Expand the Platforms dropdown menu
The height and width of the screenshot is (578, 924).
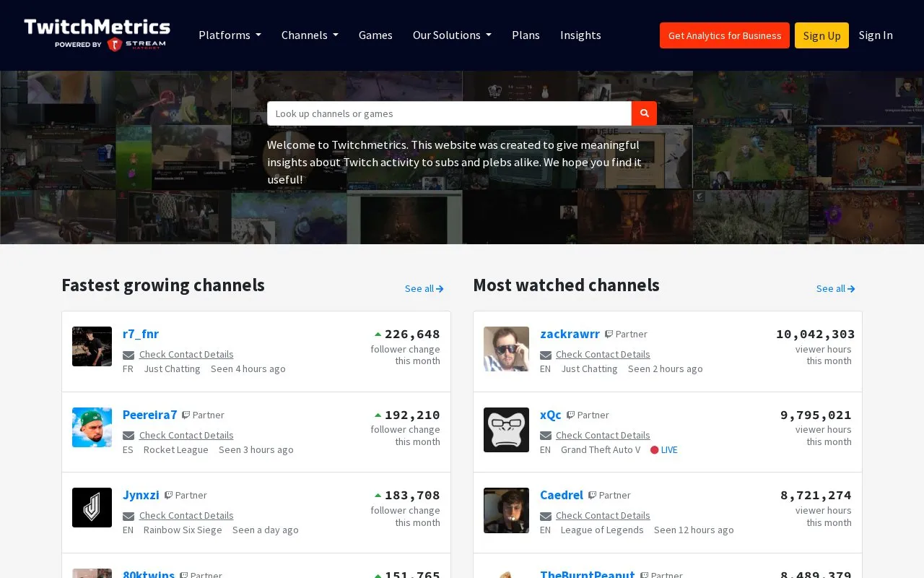pyautogui.click(x=230, y=35)
